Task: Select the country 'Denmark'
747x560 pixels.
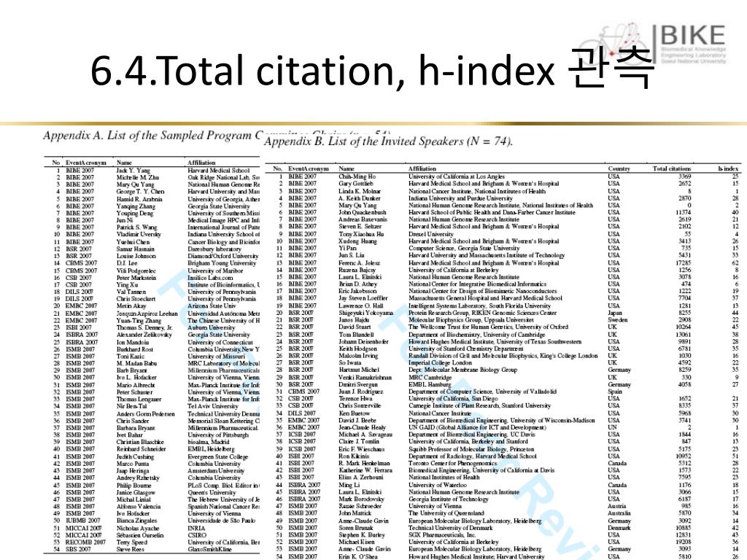Action: (619, 528)
